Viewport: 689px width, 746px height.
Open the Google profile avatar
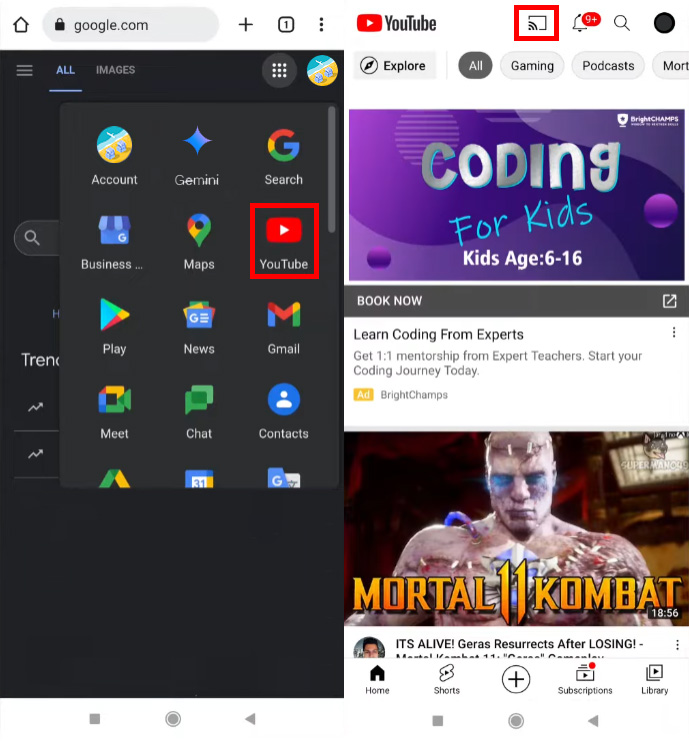coord(322,70)
